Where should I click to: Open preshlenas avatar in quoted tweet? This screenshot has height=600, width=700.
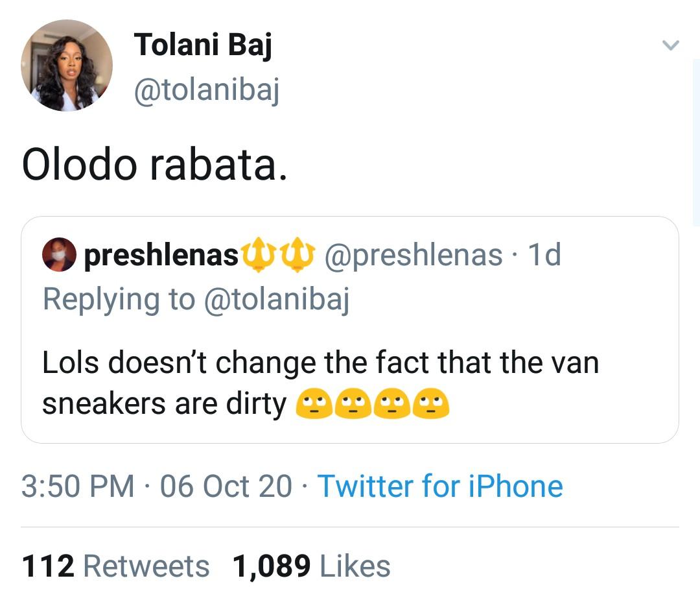(59, 255)
